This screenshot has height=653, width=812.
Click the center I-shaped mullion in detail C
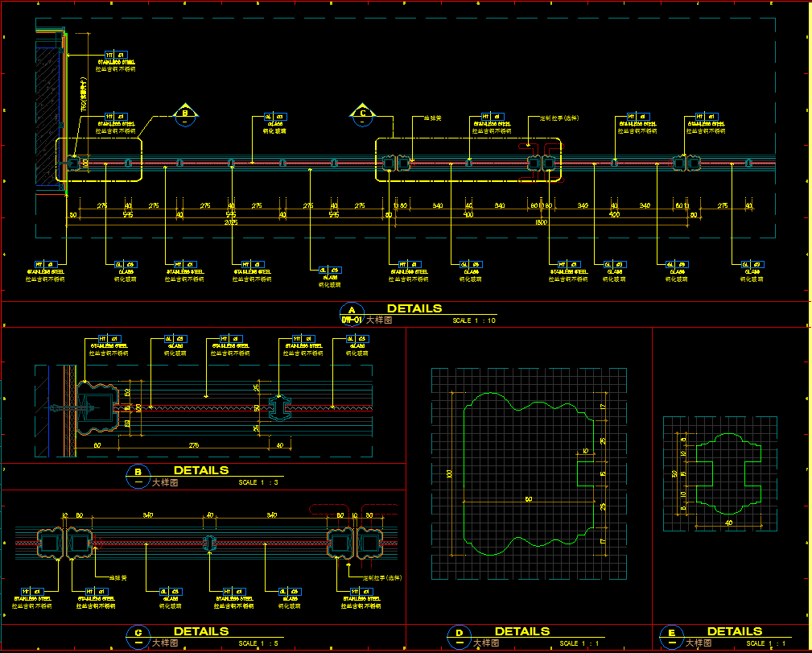point(209,543)
